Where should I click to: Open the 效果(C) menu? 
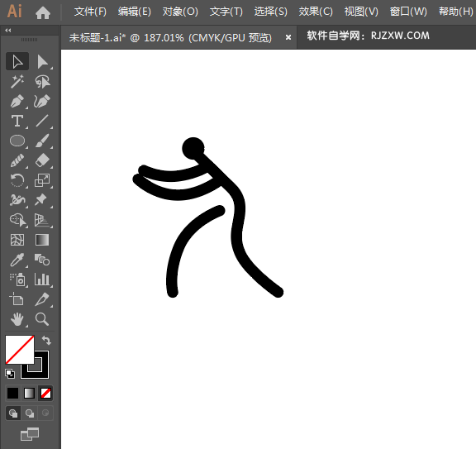[x=316, y=12]
